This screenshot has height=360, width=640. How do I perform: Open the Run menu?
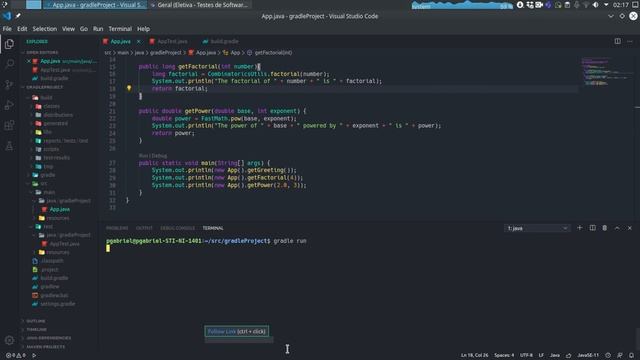tap(98, 29)
